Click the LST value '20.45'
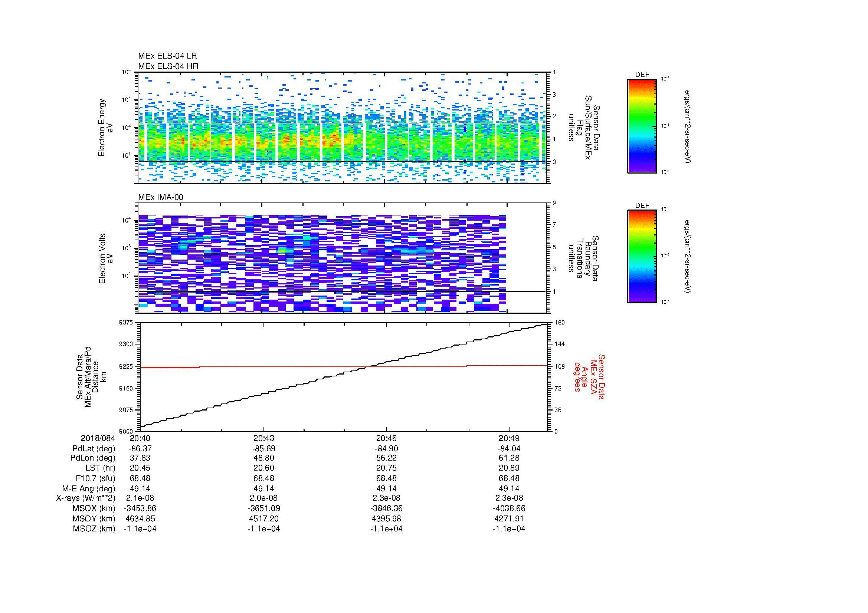Viewport: 868px width, 613px height. [x=140, y=468]
